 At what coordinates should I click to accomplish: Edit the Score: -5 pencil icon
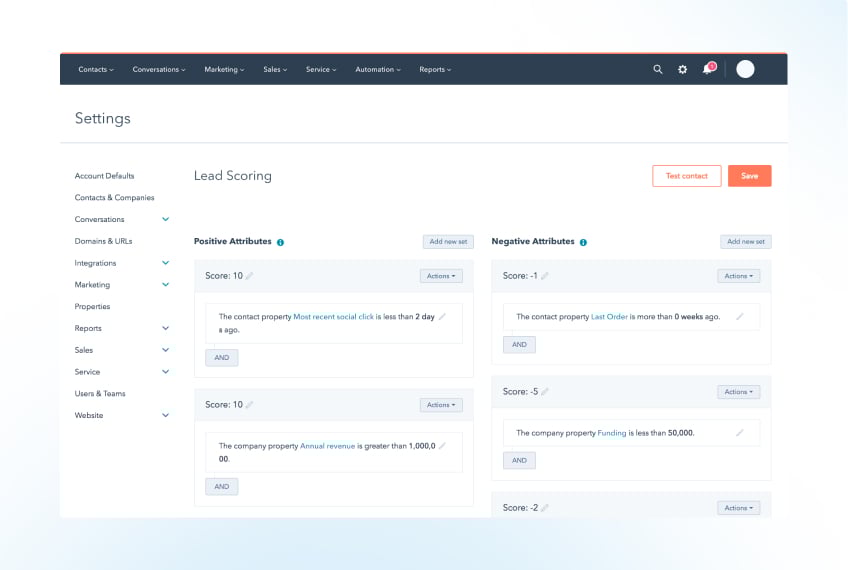click(545, 392)
